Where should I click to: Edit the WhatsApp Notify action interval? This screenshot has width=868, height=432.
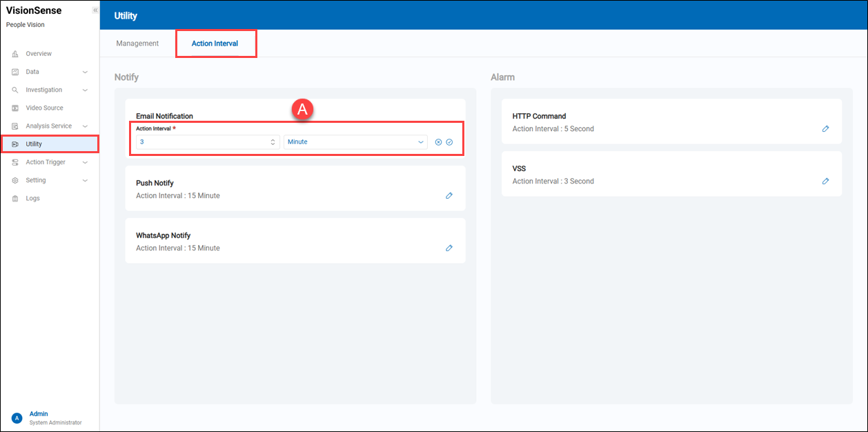click(449, 248)
